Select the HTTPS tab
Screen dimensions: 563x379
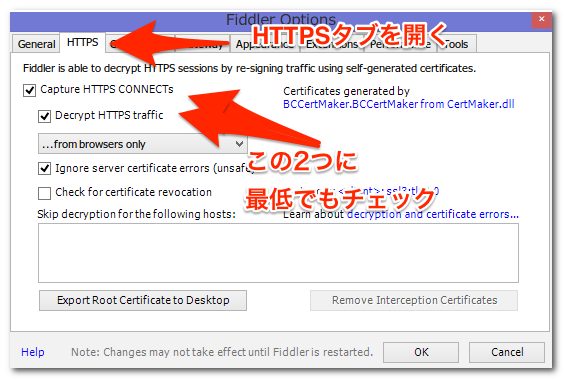(x=83, y=42)
